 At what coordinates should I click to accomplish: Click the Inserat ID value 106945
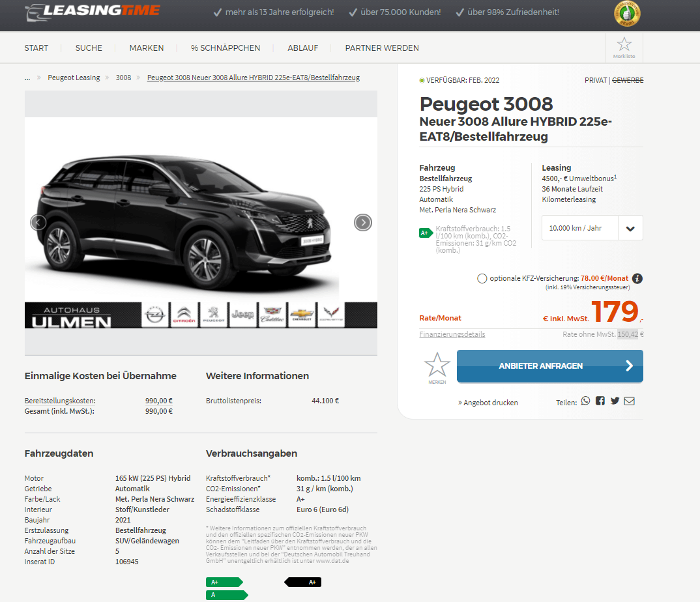[127, 562]
